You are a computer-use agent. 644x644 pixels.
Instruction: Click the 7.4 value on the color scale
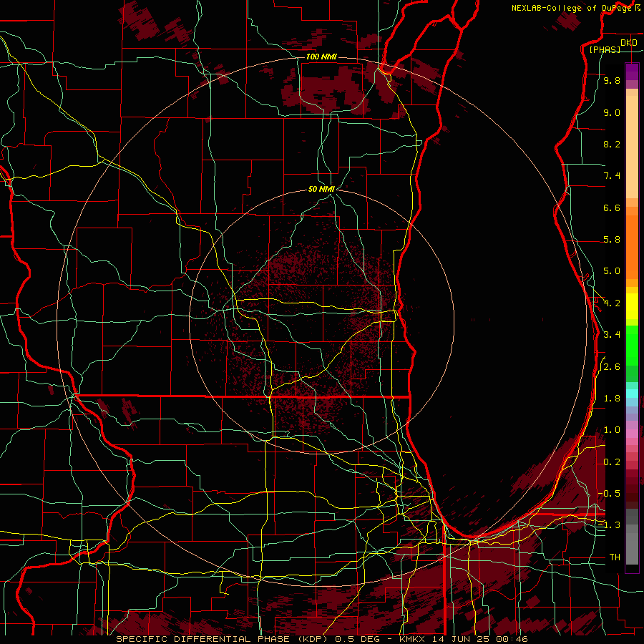(612, 176)
